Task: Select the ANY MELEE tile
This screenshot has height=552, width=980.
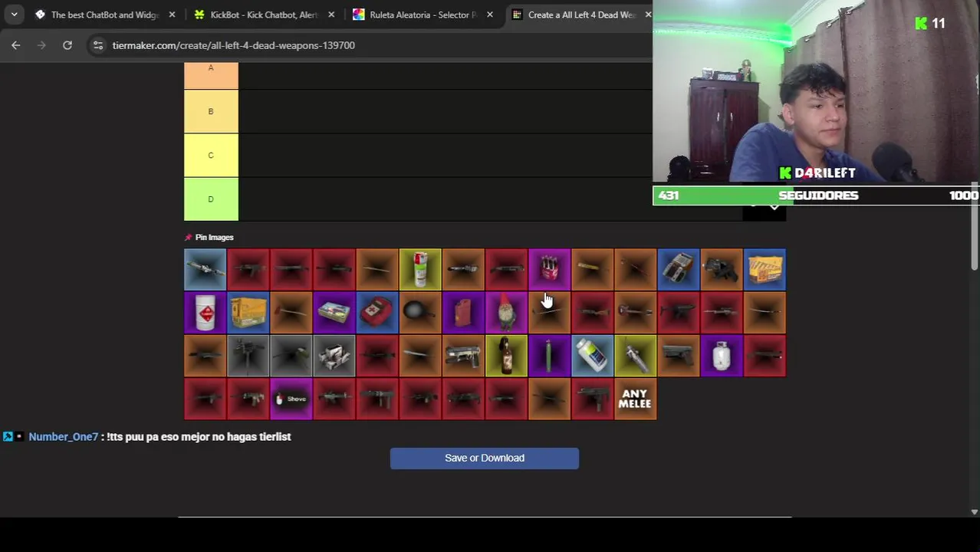Action: [x=635, y=399]
